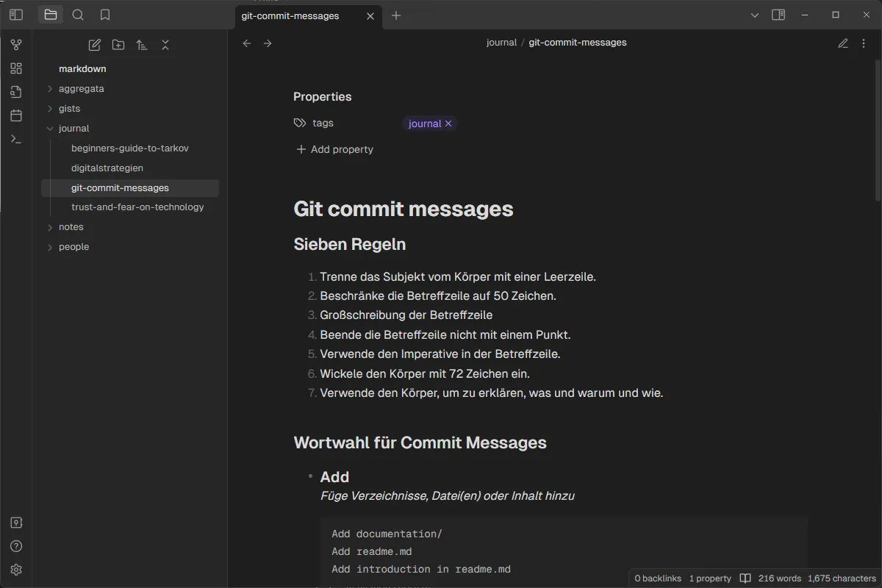The width and height of the screenshot is (882, 588).
Task: Switch to the Search tab
Action: [x=78, y=15]
